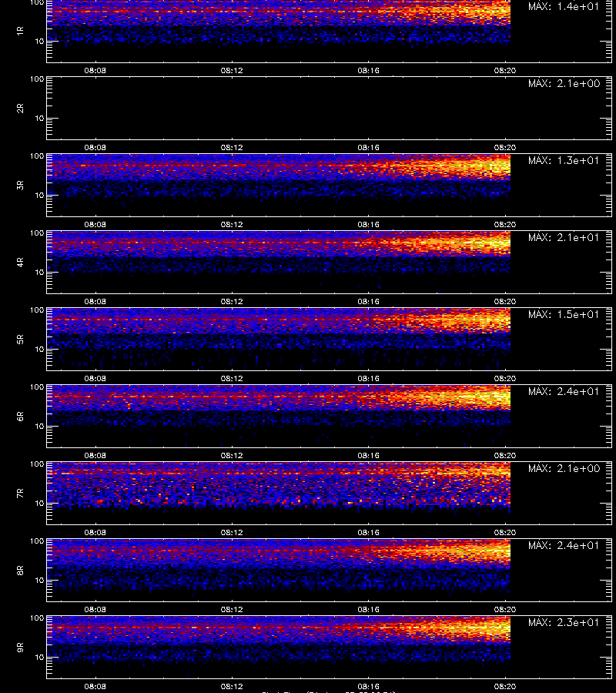
Task: Click the 08:16 time label below panel 3R
Action: 369,224
